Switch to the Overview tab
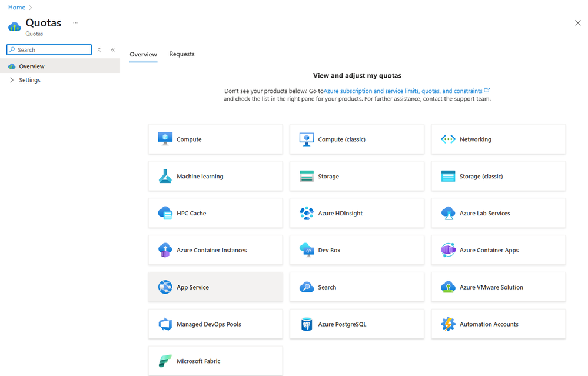Viewport: 588px width, 376px height. pos(143,54)
